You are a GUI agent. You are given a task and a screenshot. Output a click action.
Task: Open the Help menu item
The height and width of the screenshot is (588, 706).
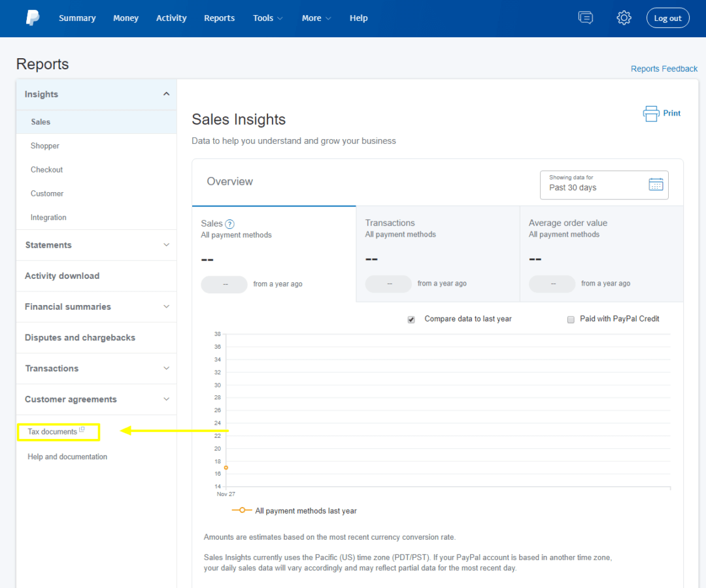coord(358,18)
